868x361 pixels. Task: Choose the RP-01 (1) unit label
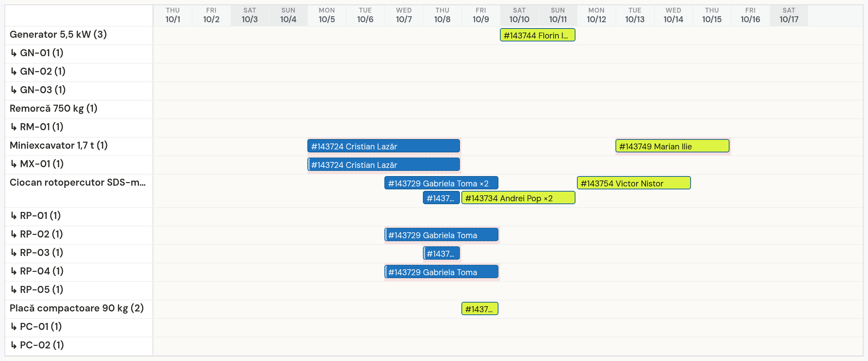click(x=36, y=216)
